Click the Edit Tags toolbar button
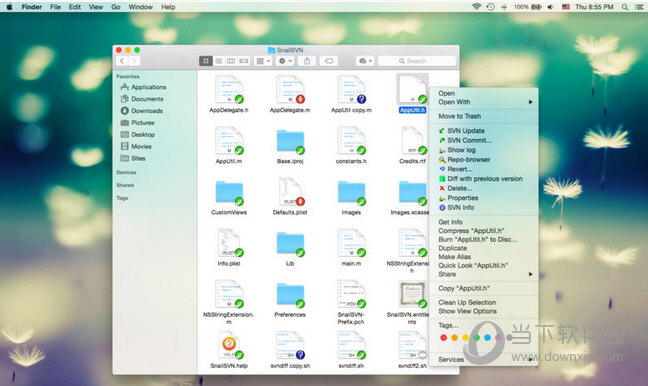Screen dimensions: 648x386 click(x=329, y=61)
